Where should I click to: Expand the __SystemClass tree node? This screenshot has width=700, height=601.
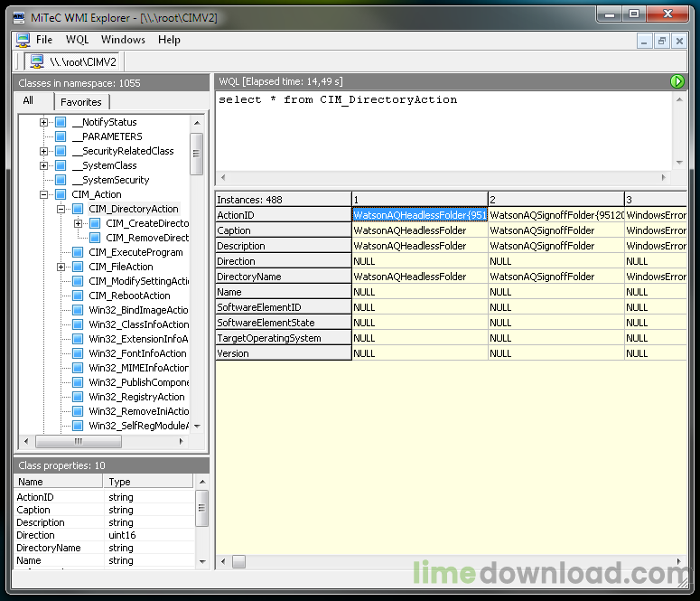(43, 165)
